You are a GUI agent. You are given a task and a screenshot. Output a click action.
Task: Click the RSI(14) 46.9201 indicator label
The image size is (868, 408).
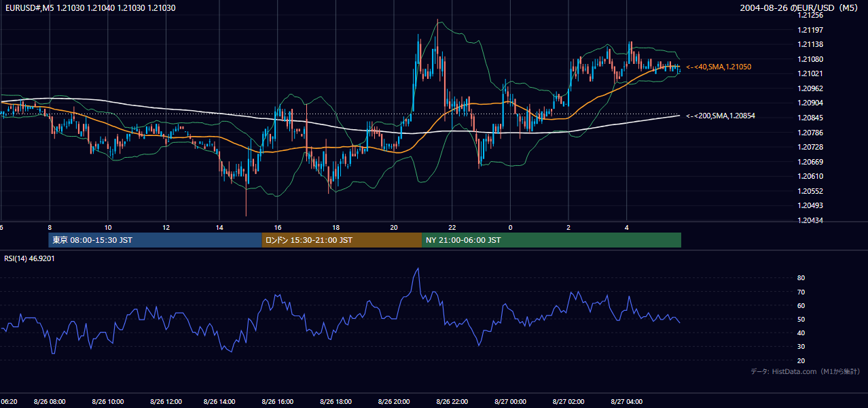coord(29,258)
